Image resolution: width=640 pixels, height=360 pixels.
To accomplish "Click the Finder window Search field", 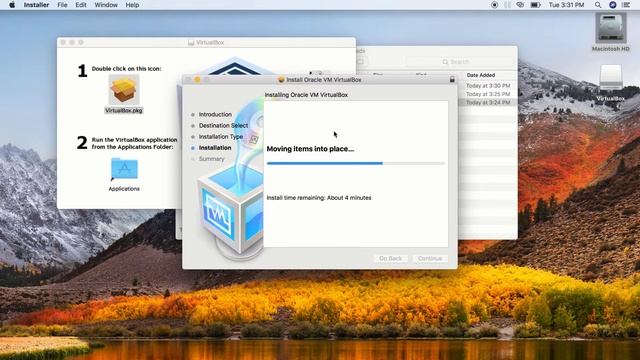I will point(460,62).
